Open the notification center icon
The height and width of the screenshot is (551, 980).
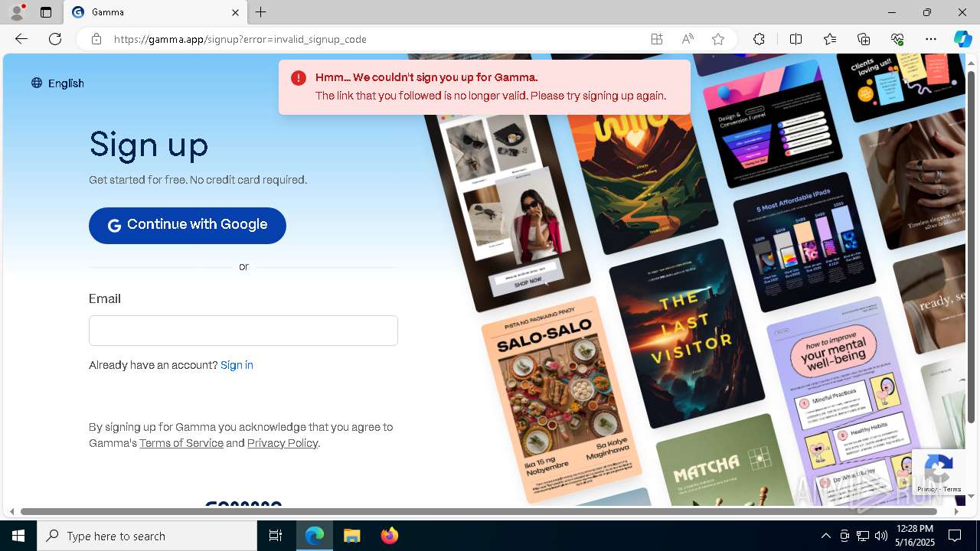pyautogui.click(x=955, y=536)
